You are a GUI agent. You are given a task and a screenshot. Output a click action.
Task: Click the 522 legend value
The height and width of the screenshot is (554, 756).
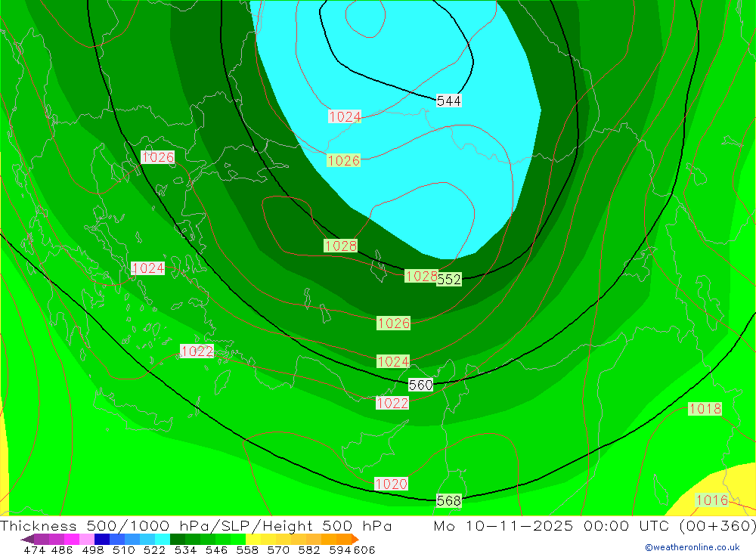(x=154, y=550)
